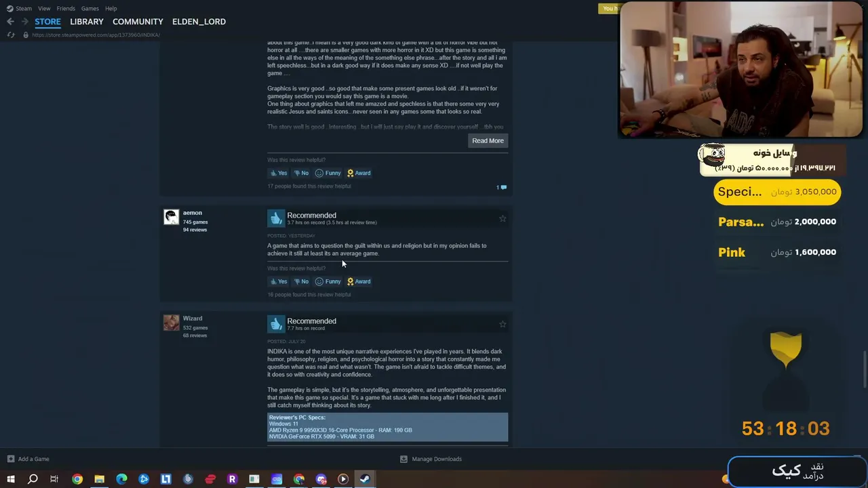The image size is (868, 488).
Task: Click the thumbs-up Recommended icon on aemon's review
Action: tap(275, 218)
